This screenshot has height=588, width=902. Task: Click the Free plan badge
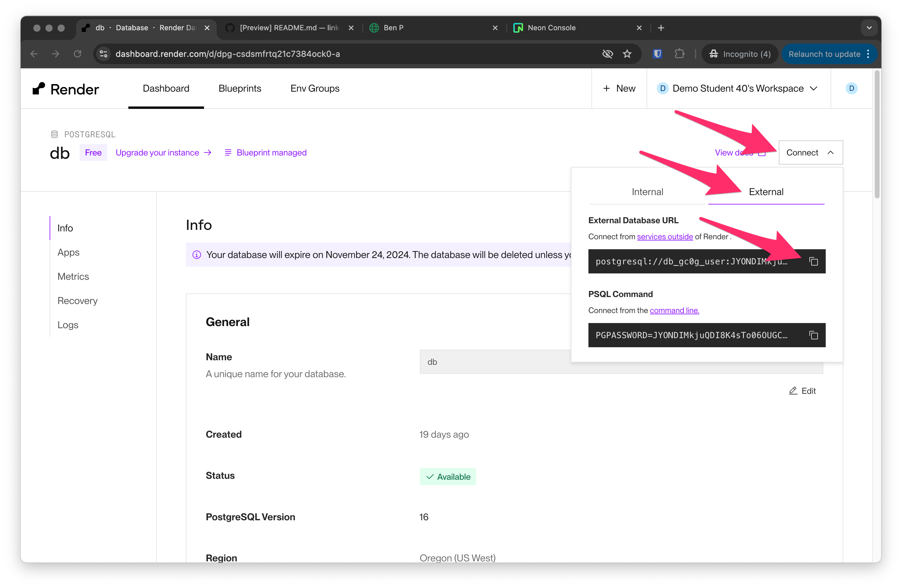click(93, 152)
